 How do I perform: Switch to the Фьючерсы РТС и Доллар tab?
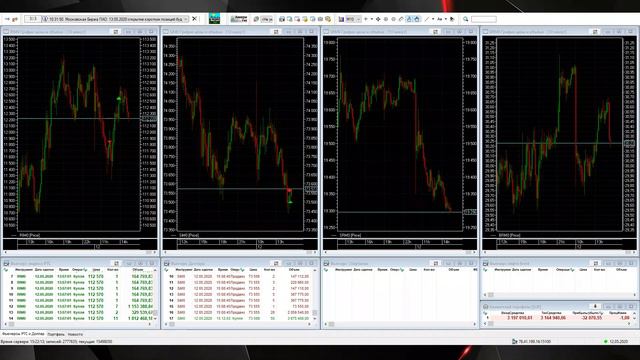pyautogui.click(x=23, y=334)
